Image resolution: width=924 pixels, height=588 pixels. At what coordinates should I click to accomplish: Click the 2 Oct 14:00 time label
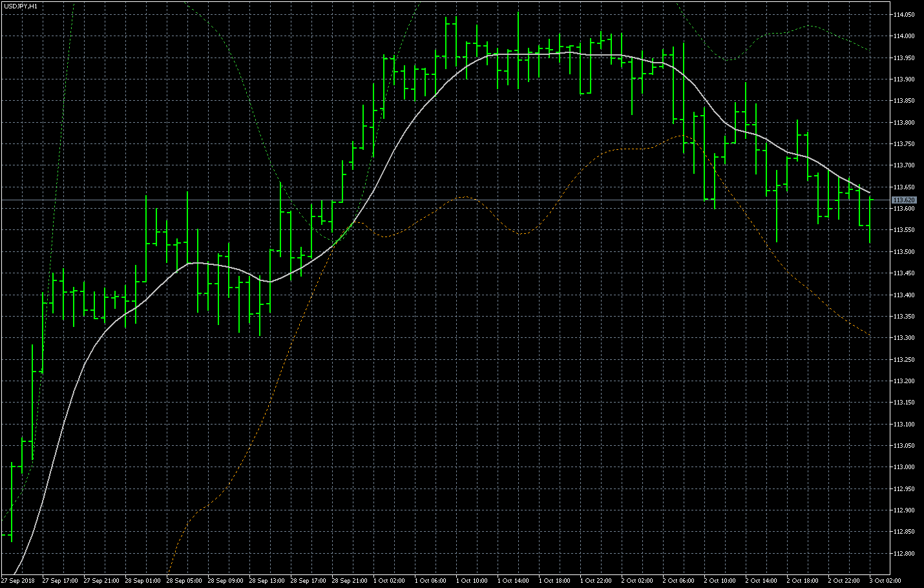761,581
